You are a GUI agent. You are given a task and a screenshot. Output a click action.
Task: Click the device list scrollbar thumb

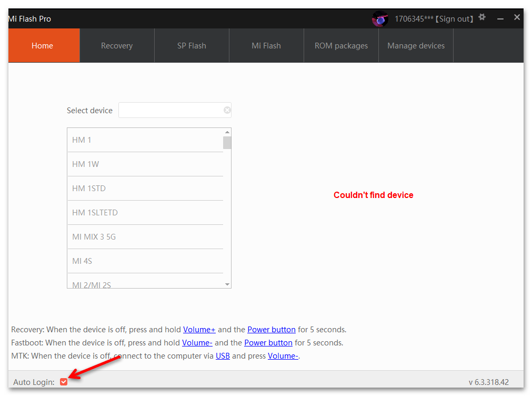[227, 143]
